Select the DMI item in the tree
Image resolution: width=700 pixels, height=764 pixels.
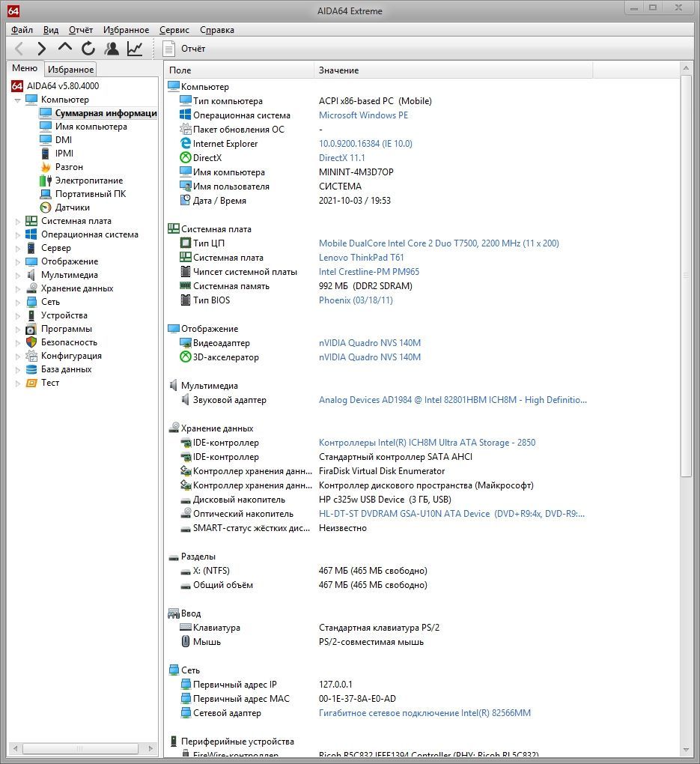click(64, 140)
